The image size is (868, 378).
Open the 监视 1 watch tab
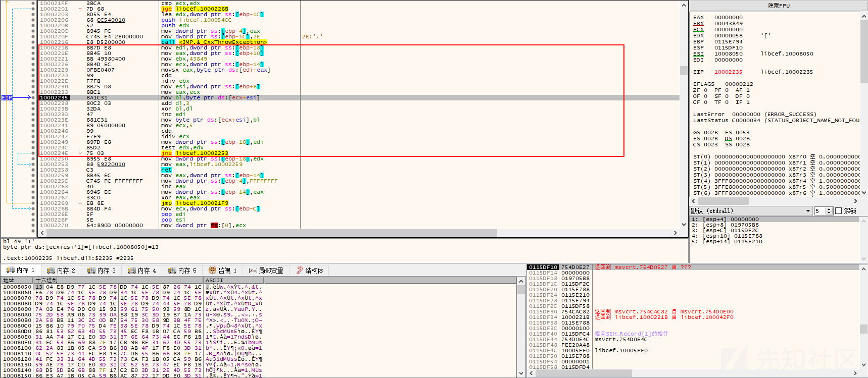pos(222,271)
